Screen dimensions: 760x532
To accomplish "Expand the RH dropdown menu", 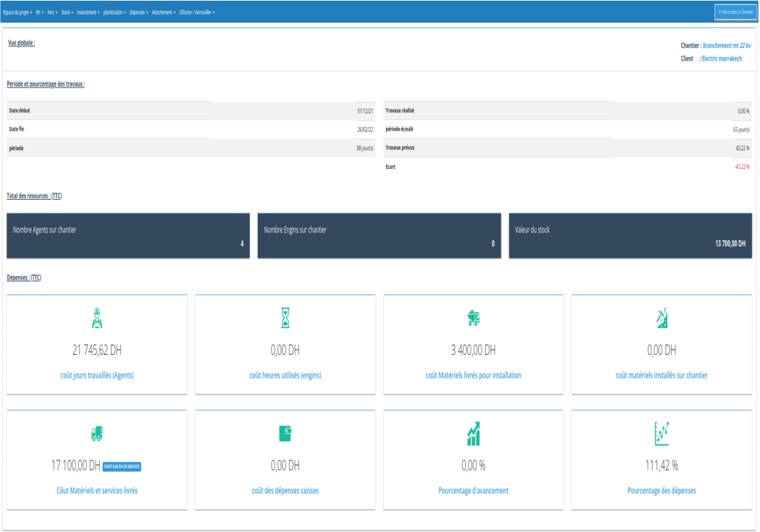I will 40,12.
